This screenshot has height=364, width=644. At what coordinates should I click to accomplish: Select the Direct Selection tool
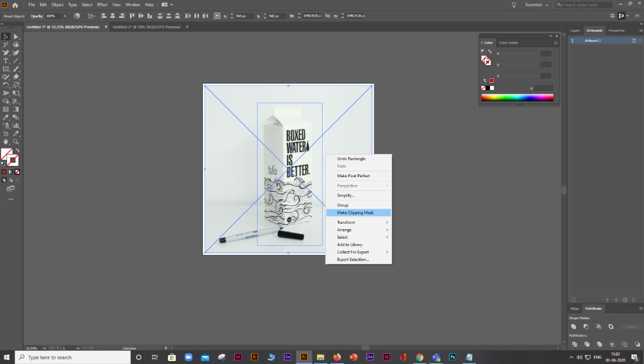point(16,36)
